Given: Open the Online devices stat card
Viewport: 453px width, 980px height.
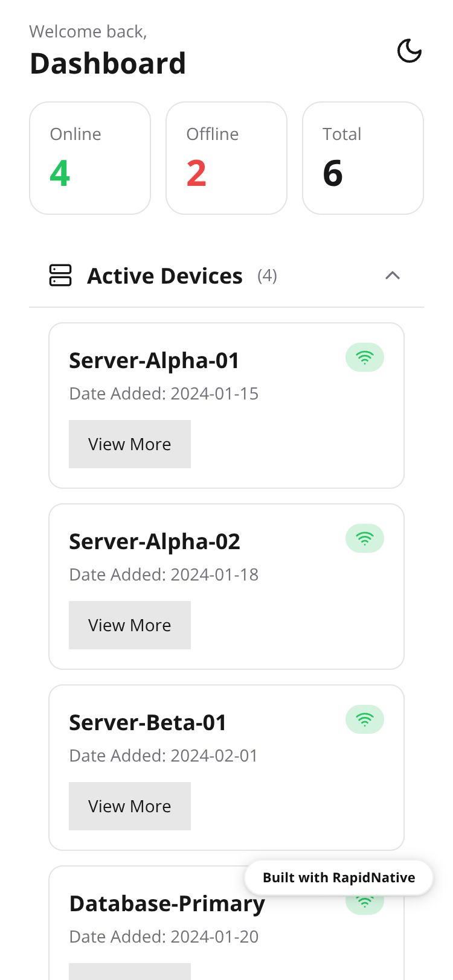Looking at the screenshot, I should coord(90,158).
